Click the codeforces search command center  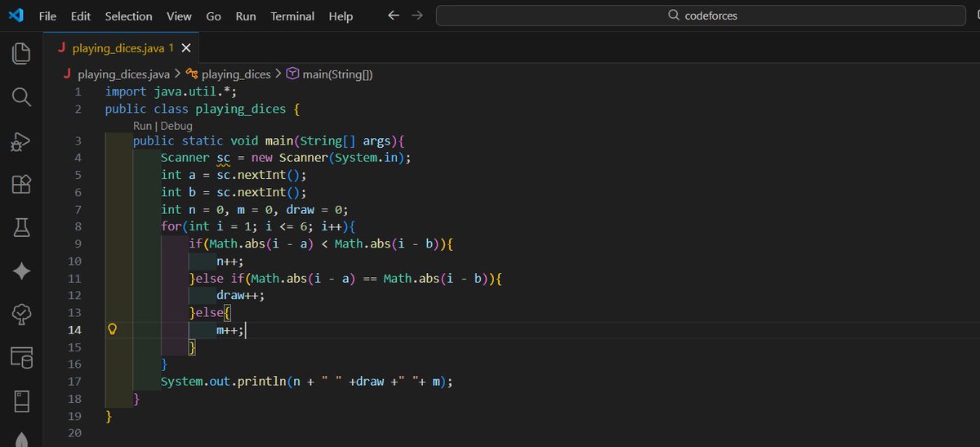(702, 16)
